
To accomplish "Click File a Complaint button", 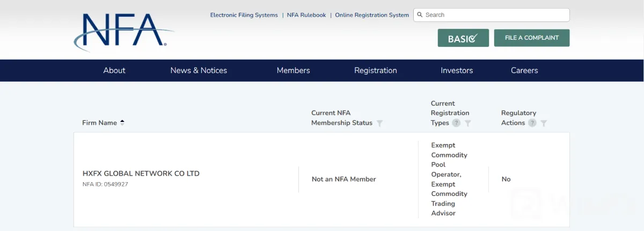I will [x=532, y=38].
